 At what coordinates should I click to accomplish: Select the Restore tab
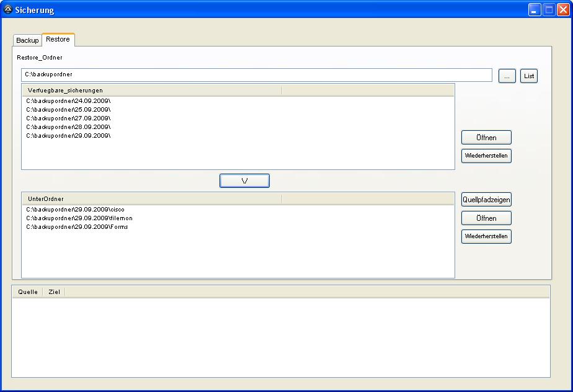[x=58, y=40]
